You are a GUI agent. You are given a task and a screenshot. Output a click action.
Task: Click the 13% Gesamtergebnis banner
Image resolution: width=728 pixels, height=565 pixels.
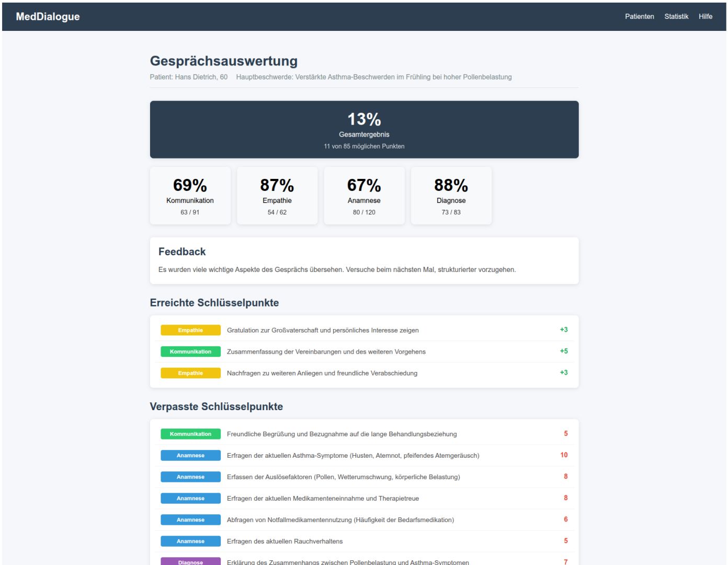click(364, 130)
